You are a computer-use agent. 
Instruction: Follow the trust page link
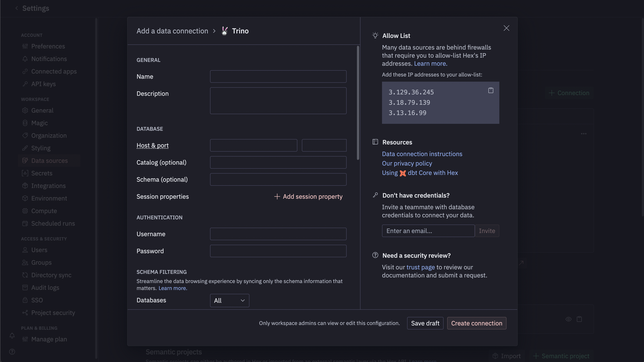pyautogui.click(x=421, y=267)
